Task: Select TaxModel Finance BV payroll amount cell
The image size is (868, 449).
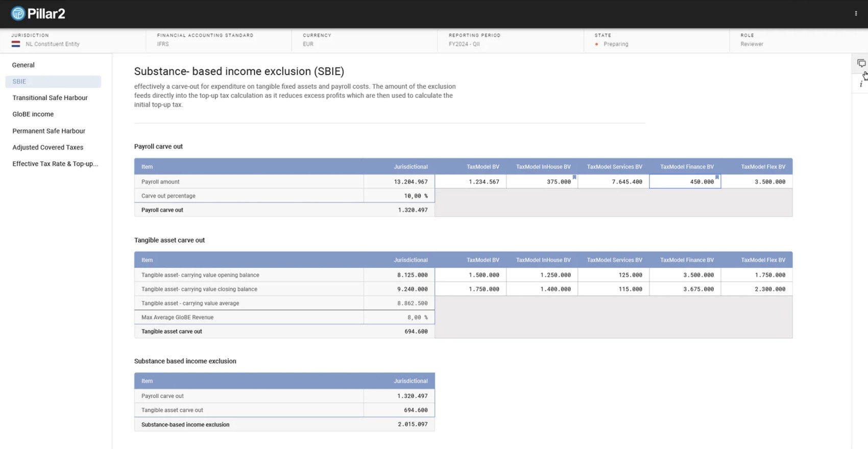Action: coord(685,182)
